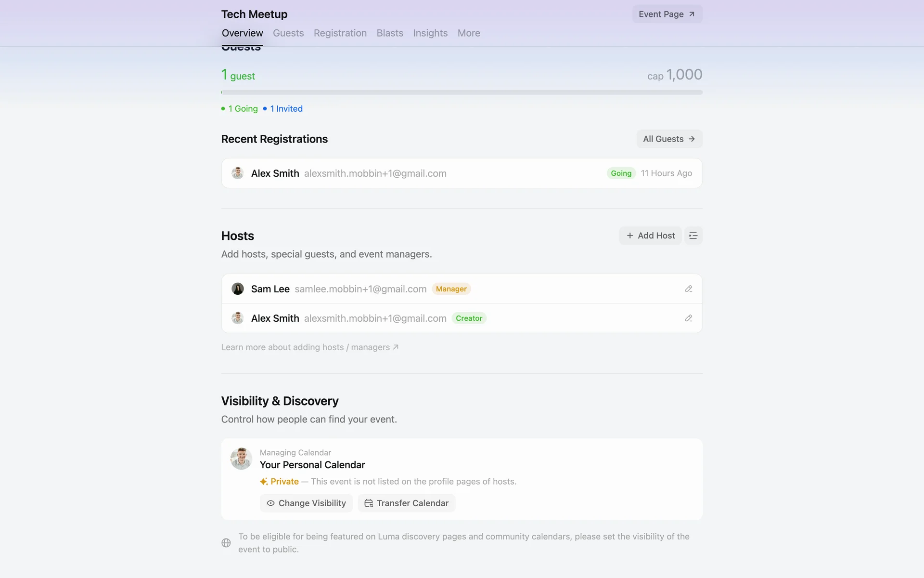The width and height of the screenshot is (924, 578).
Task: Click edit pencil icon for Sam Lee
Action: [x=688, y=289]
